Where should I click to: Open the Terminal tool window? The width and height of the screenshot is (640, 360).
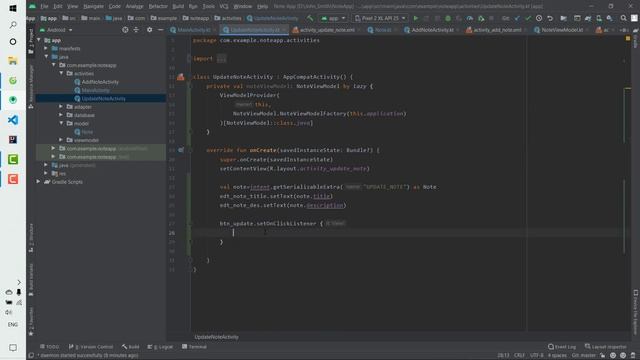(194, 347)
